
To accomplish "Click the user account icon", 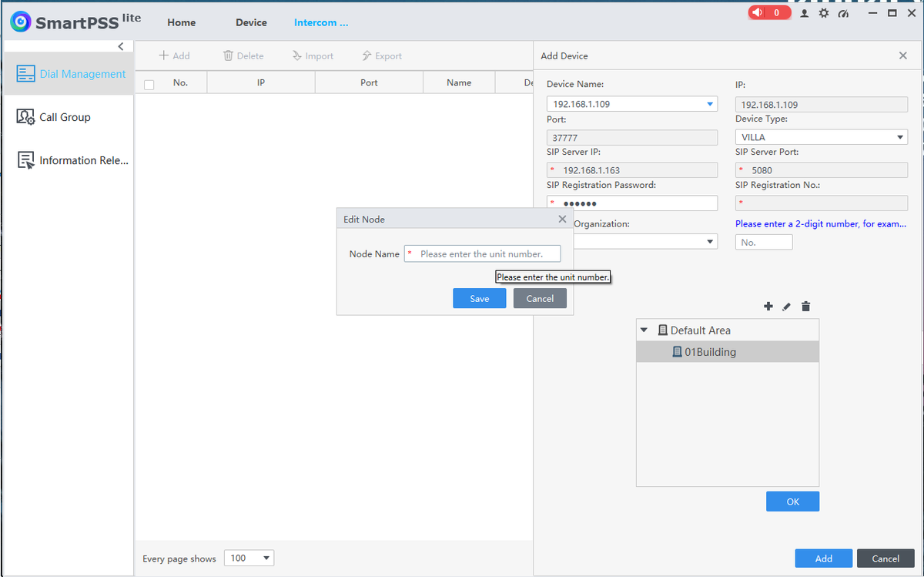I will (805, 13).
